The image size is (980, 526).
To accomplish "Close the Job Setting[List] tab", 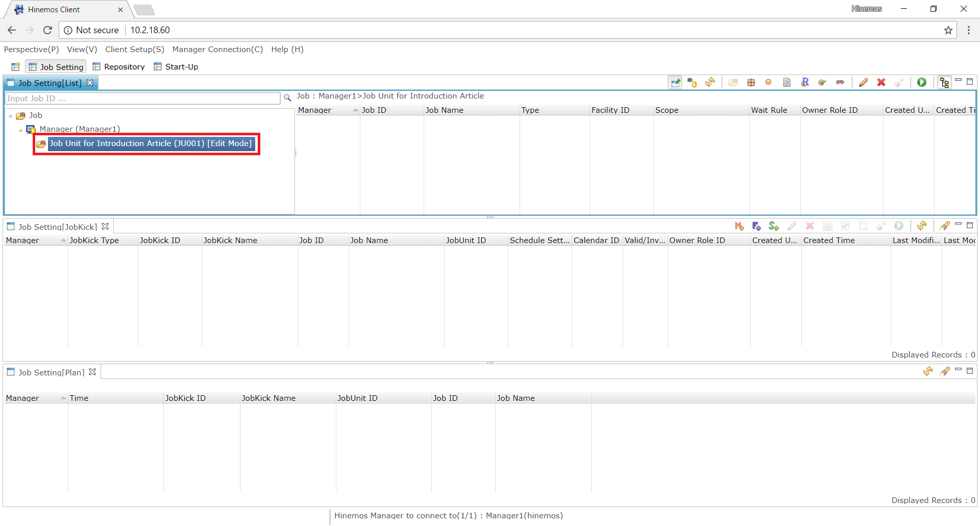I will 90,83.
